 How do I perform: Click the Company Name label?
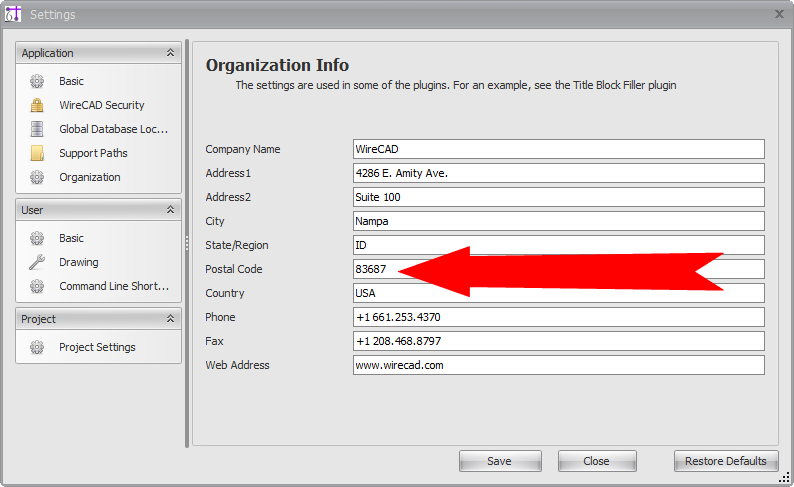[243, 149]
